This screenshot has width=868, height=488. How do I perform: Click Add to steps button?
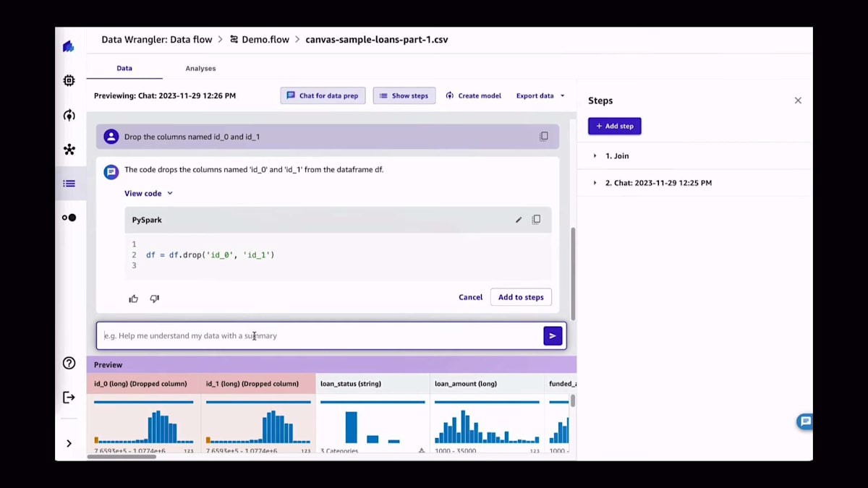(521, 297)
